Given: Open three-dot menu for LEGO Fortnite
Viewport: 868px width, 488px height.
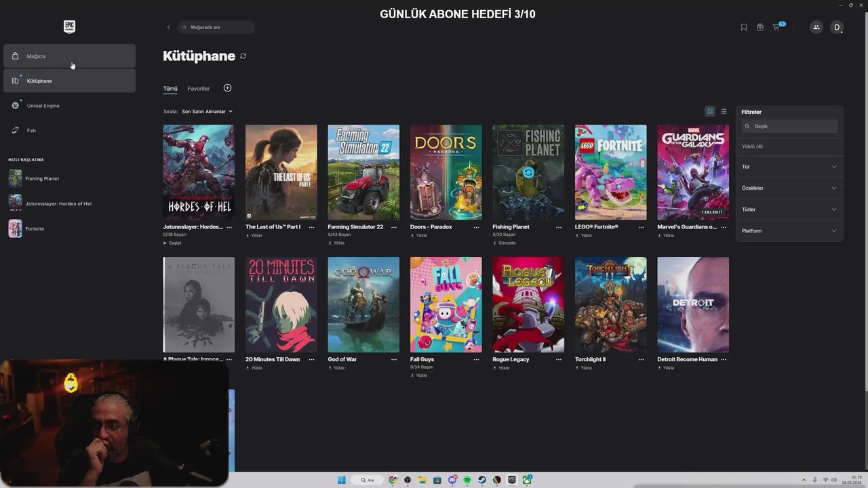Looking at the screenshot, I should pyautogui.click(x=642, y=227).
